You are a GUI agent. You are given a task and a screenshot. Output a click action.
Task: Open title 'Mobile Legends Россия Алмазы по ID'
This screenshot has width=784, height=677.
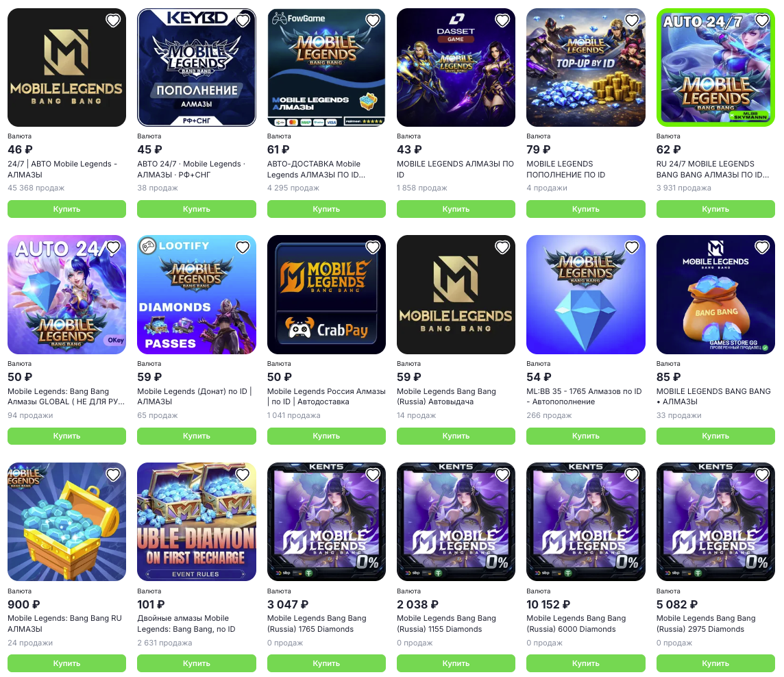click(326, 397)
